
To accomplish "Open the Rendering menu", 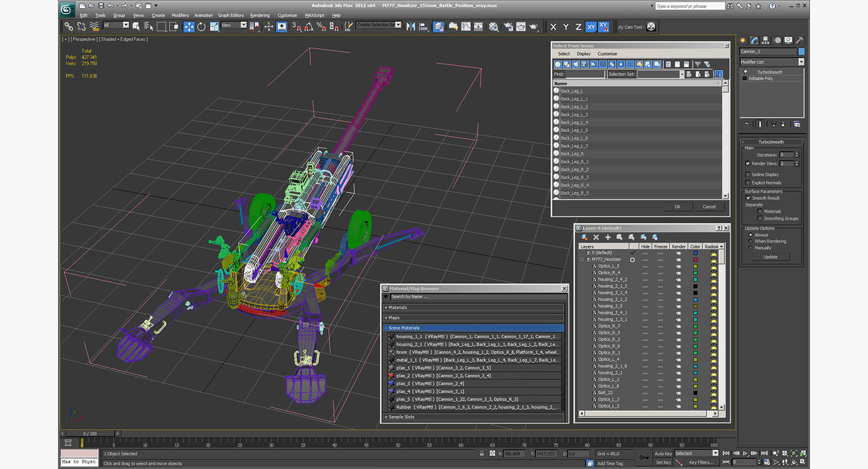I will 260,16.
